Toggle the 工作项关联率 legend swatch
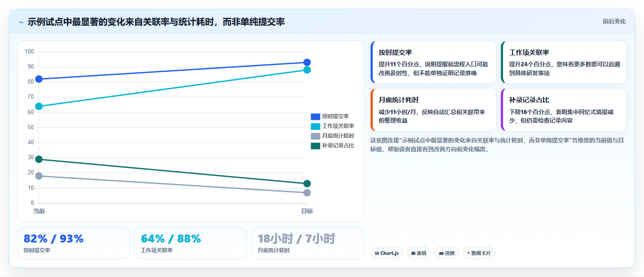 tap(315, 126)
